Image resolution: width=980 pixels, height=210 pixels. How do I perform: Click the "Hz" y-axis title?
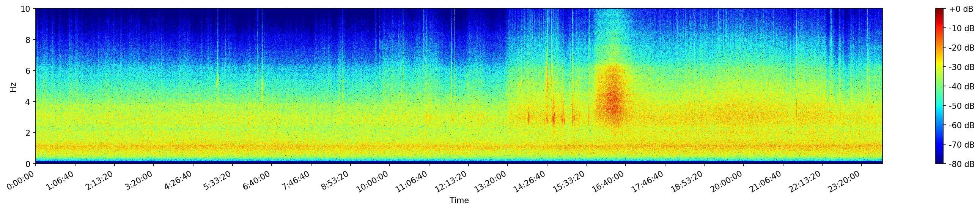pyautogui.click(x=13, y=87)
